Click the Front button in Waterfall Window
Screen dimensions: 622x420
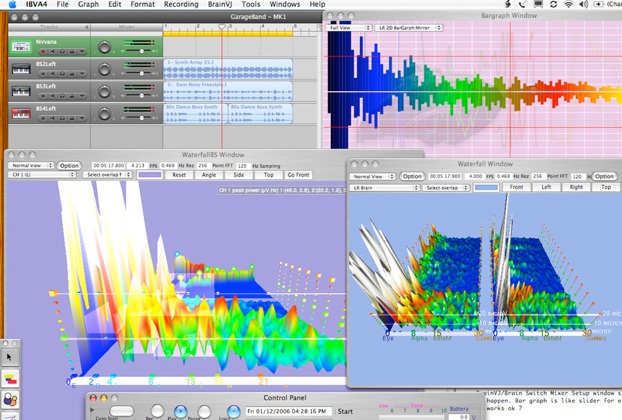pos(516,187)
